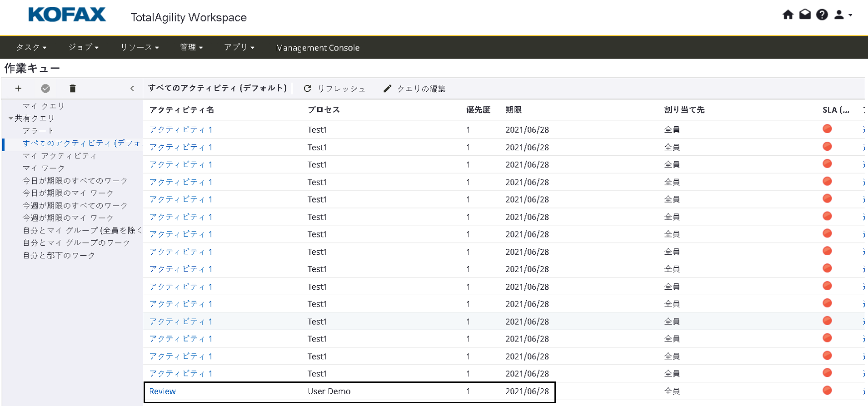868x406 pixels.
Task: Click the checkmark set-default icon
Action: [x=45, y=89]
